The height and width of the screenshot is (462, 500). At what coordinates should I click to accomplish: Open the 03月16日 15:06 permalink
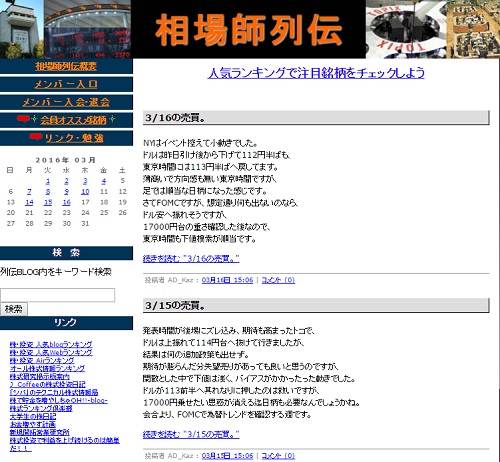(x=228, y=280)
